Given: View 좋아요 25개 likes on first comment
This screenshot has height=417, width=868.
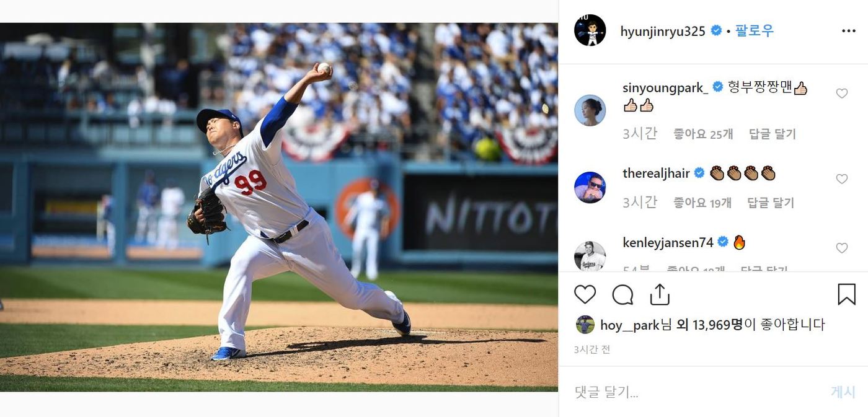Looking at the screenshot, I should (x=703, y=134).
